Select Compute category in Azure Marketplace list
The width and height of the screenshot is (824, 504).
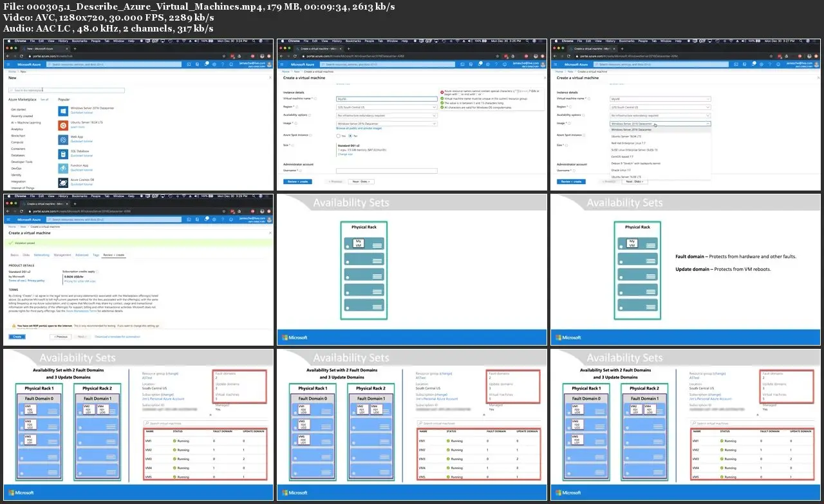[17, 142]
